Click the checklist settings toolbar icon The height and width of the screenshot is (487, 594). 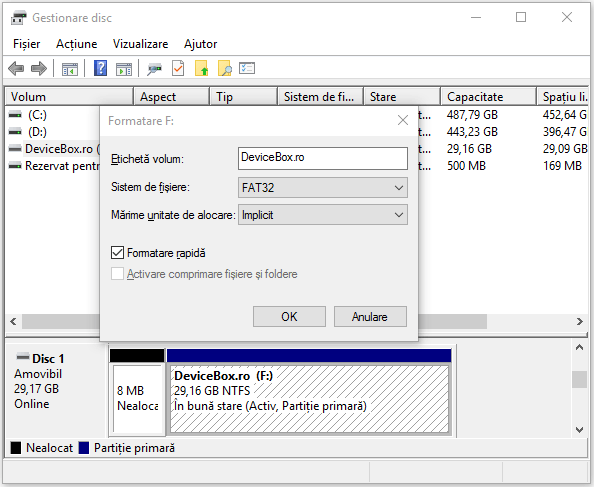coord(247,68)
